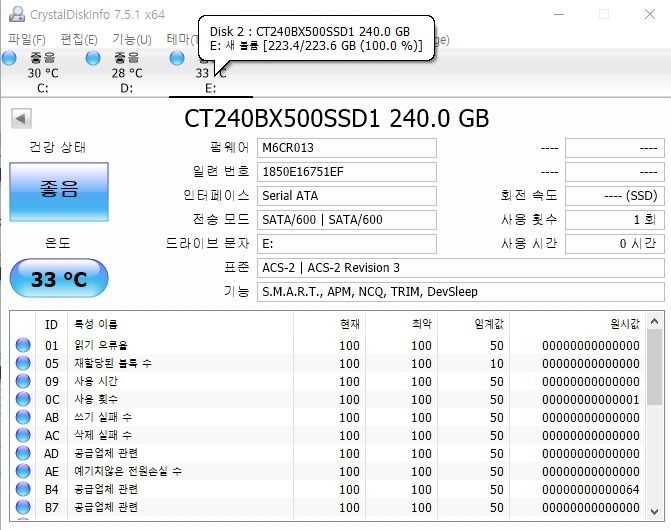Click threshold value 10 in row 05
The width and height of the screenshot is (671, 530).
click(497, 364)
